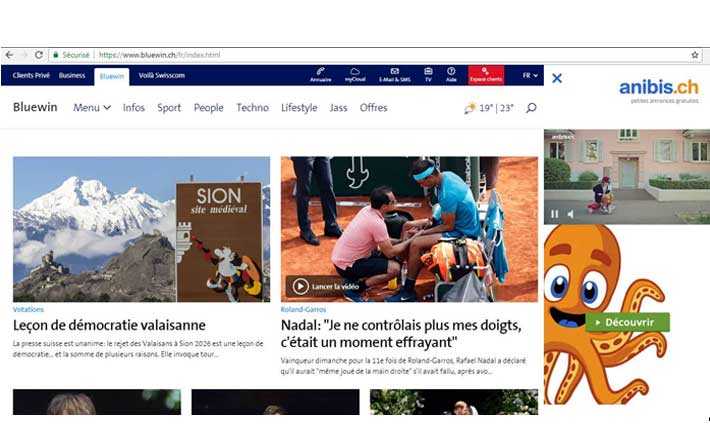Open the Lifestyle section
Image resolution: width=710 pixels, height=447 pixels.
point(299,108)
